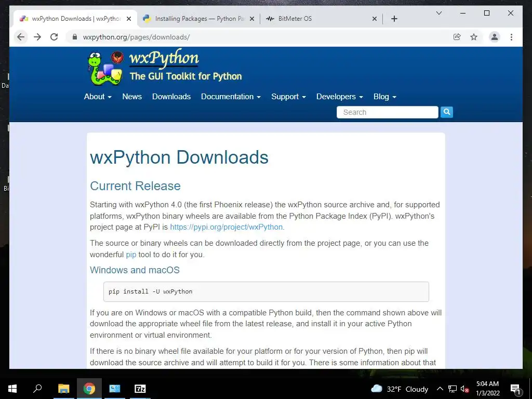Click the pip install -U wxPython code box
Screen dimensions: 532x399
[x=266, y=291]
